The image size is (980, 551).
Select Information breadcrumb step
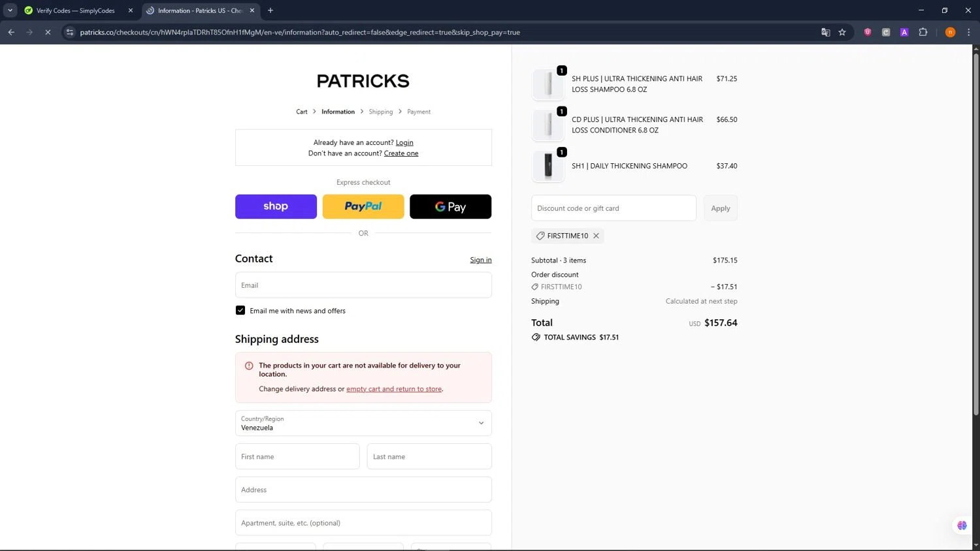click(338, 112)
